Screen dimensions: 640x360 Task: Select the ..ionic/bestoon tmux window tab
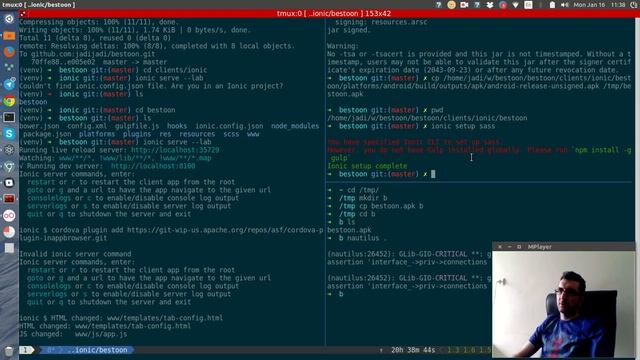pos(97,350)
